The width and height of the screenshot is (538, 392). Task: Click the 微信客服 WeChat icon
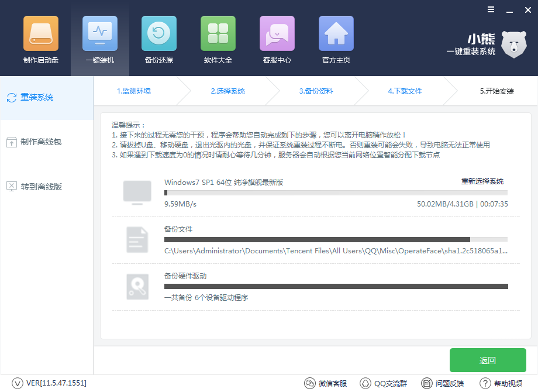pos(310,383)
